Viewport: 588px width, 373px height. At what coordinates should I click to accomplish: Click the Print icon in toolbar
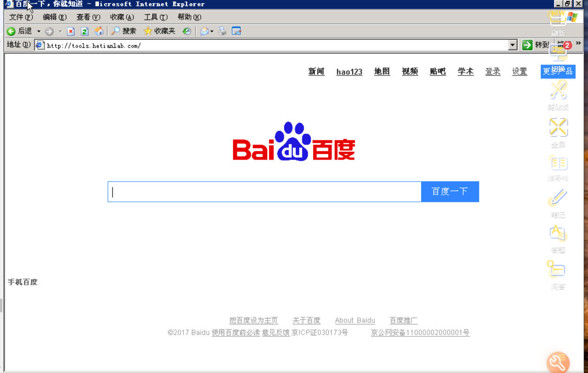click(222, 31)
